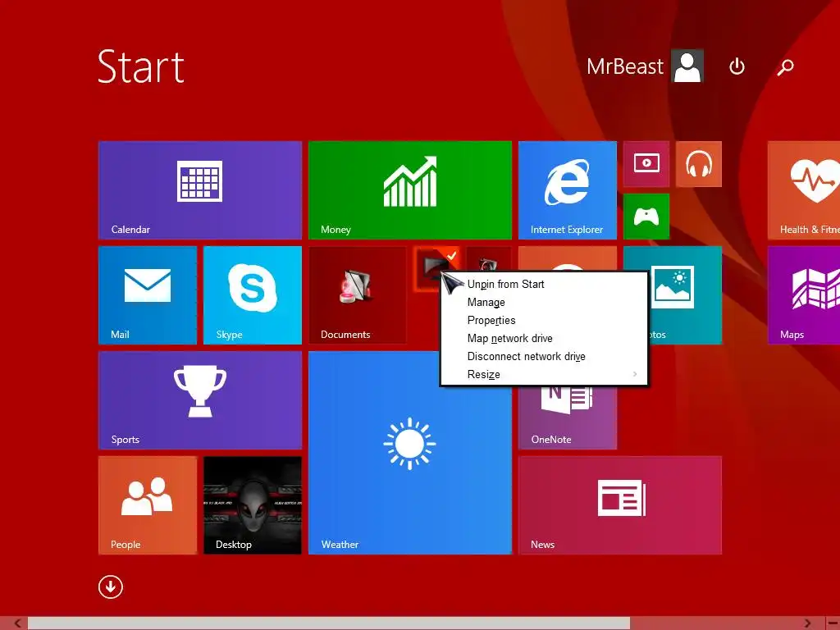
Task: Open the OneNote tile
Action: pos(568,418)
